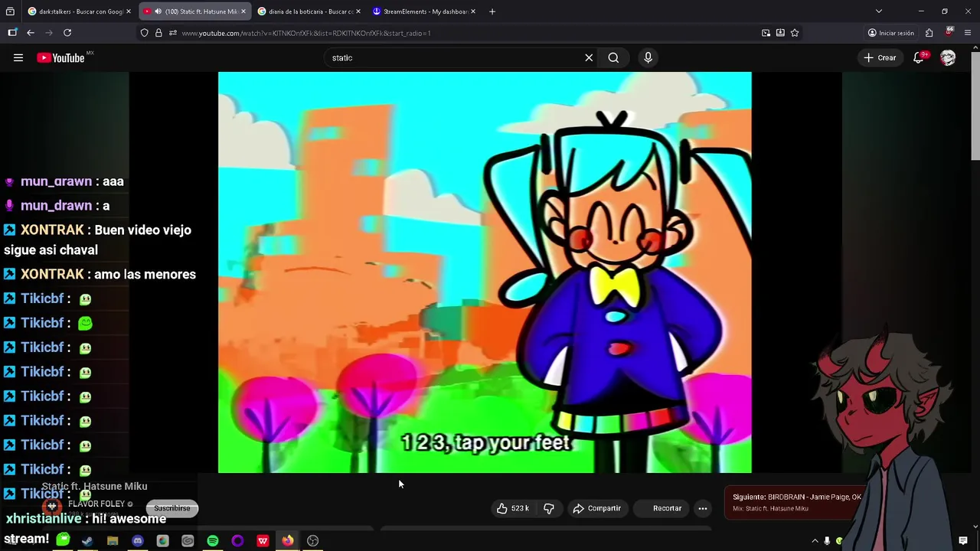Open the red W app in taskbar

pyautogui.click(x=263, y=541)
